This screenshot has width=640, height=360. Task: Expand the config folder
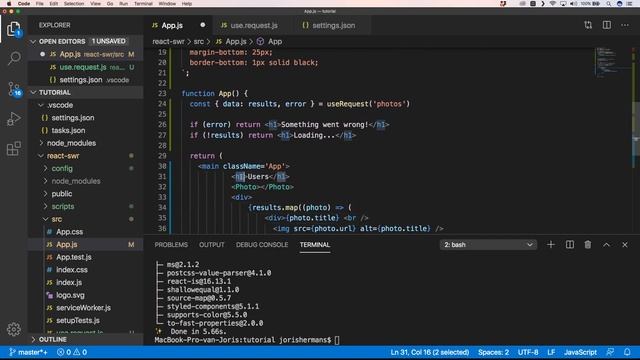pyautogui.click(x=45, y=168)
